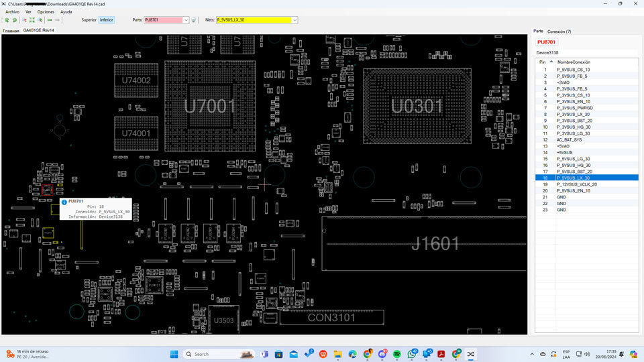This screenshot has width=644, height=362.
Task: Open the Nets dropdown arrow
Action: (294, 19)
